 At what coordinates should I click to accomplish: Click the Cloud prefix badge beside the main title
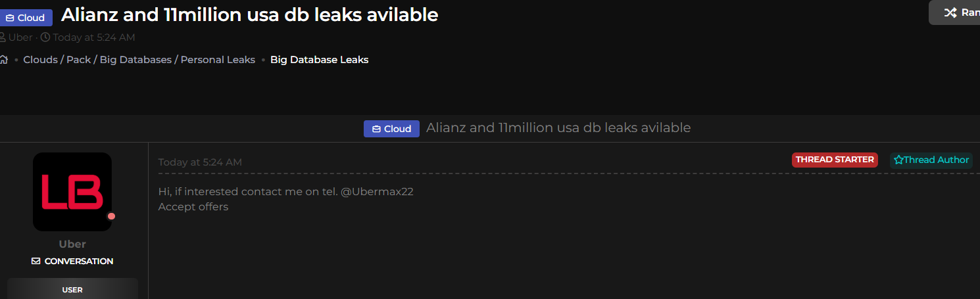pos(26,18)
